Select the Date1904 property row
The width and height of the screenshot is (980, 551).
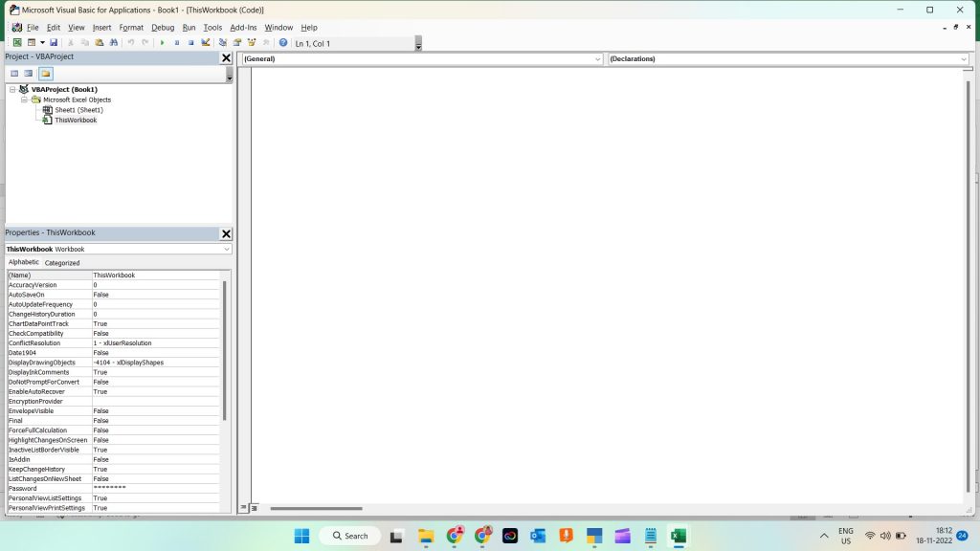tap(113, 353)
